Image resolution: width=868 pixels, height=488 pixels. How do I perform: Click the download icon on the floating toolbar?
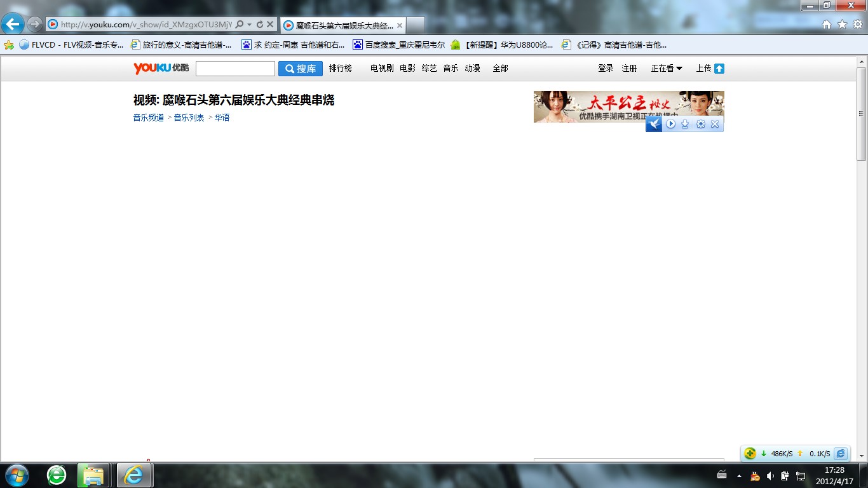coord(685,124)
